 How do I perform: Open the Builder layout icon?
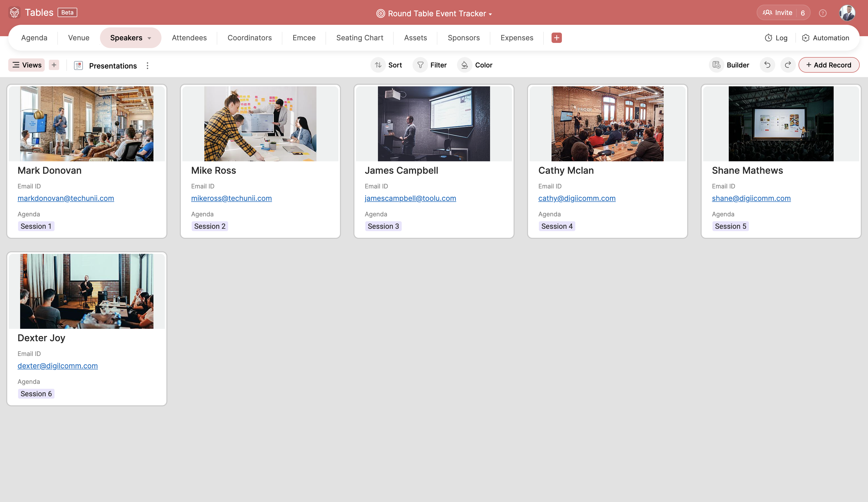tap(716, 65)
